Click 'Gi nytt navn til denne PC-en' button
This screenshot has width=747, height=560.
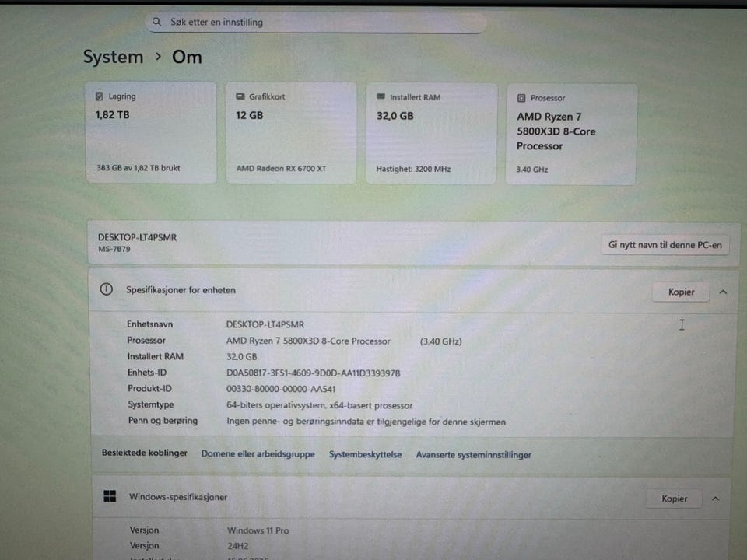[x=665, y=245]
